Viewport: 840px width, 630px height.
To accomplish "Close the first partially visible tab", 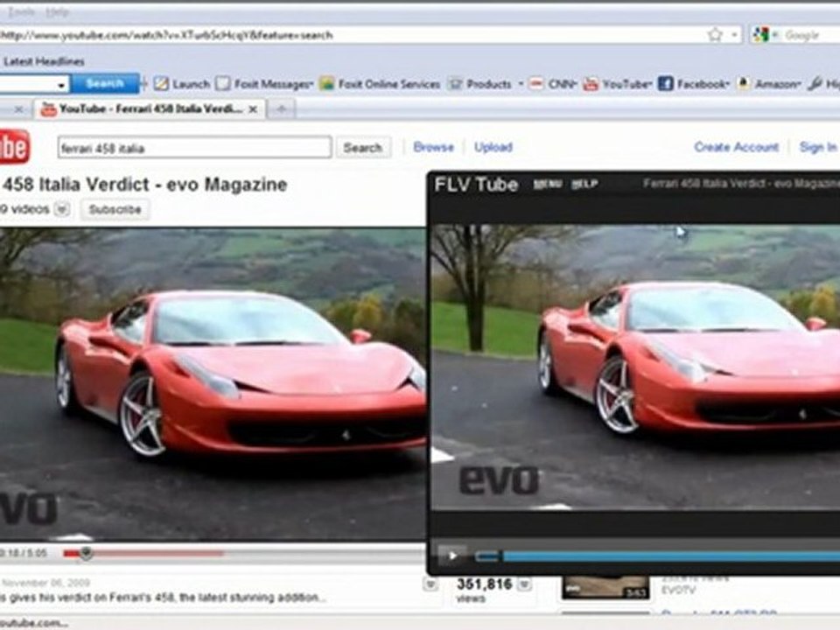I will point(18,109).
